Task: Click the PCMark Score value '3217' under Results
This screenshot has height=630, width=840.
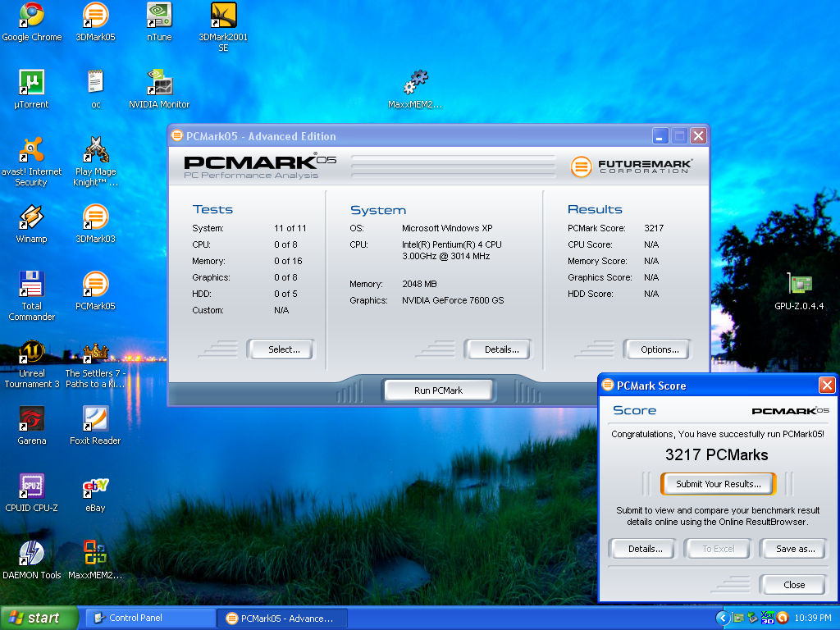Action: coord(654,228)
